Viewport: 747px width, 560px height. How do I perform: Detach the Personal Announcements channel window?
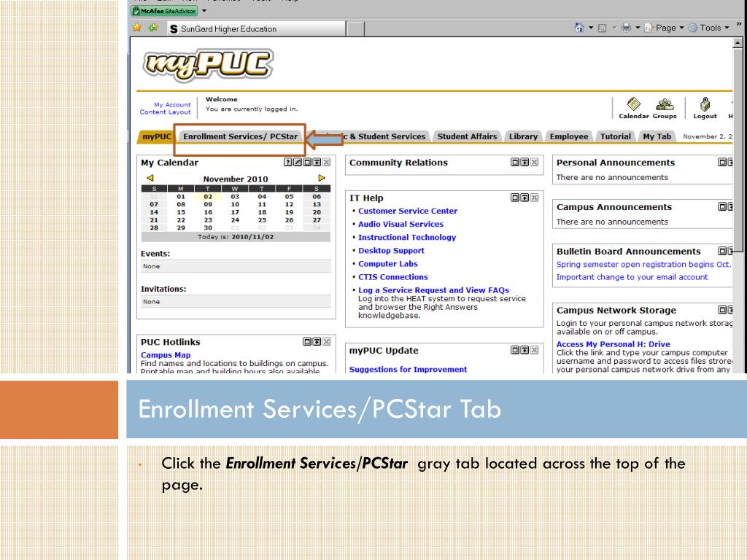[x=722, y=162]
